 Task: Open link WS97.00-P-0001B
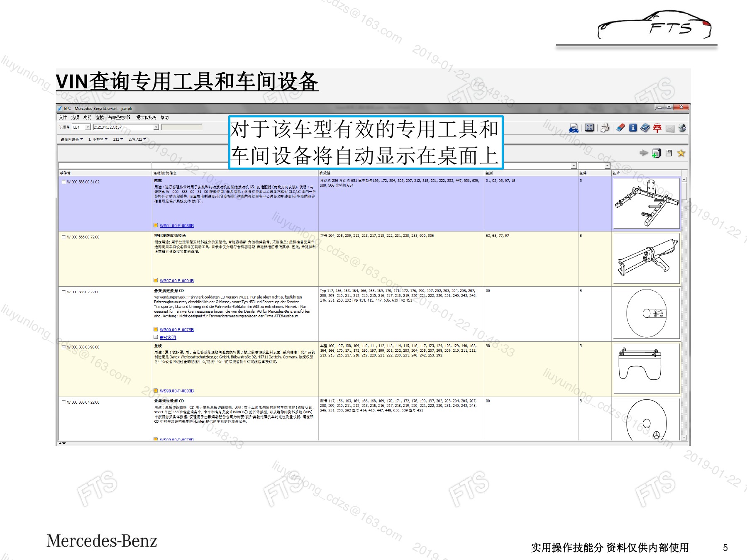coord(177,281)
